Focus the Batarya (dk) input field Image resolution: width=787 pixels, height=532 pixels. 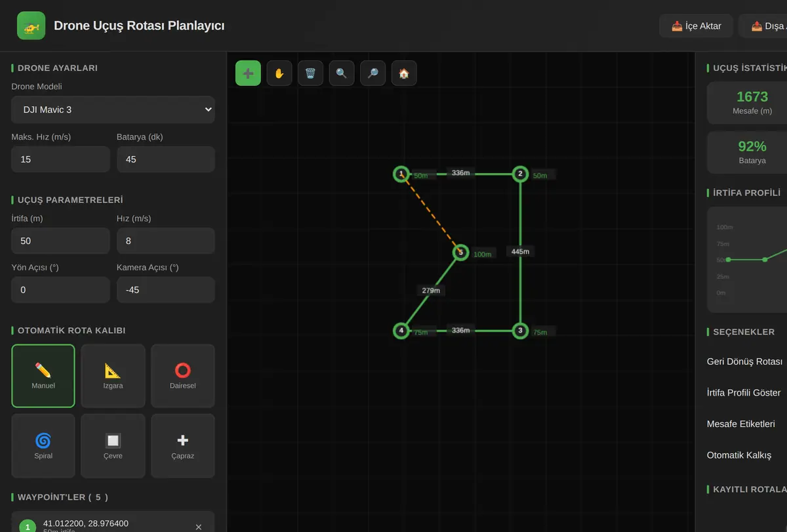point(166,159)
